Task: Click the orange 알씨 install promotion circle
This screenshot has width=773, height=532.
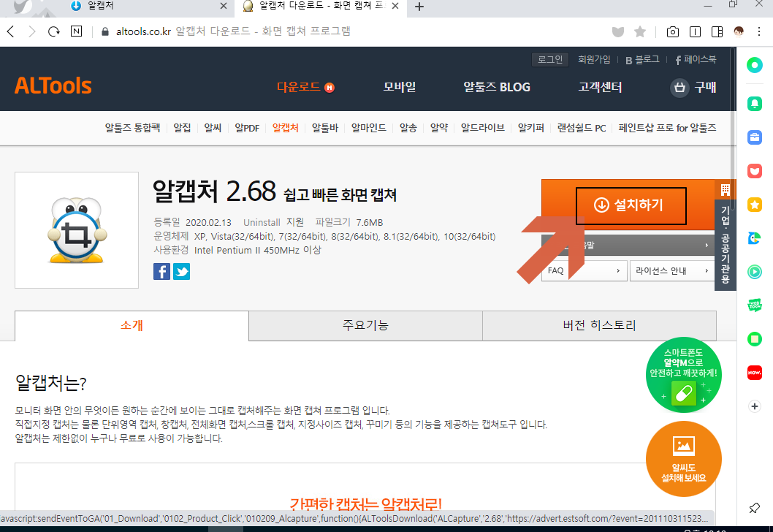Action: pos(683,458)
